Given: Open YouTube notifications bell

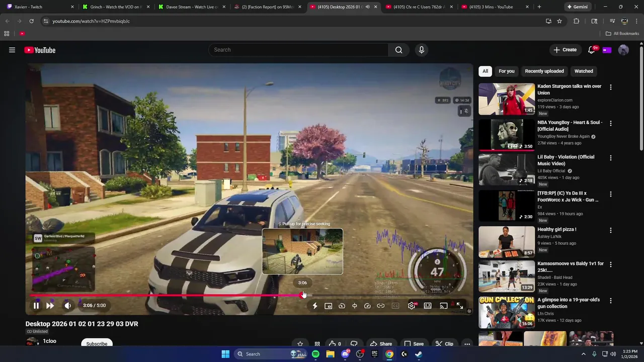Looking at the screenshot, I should pos(592,50).
